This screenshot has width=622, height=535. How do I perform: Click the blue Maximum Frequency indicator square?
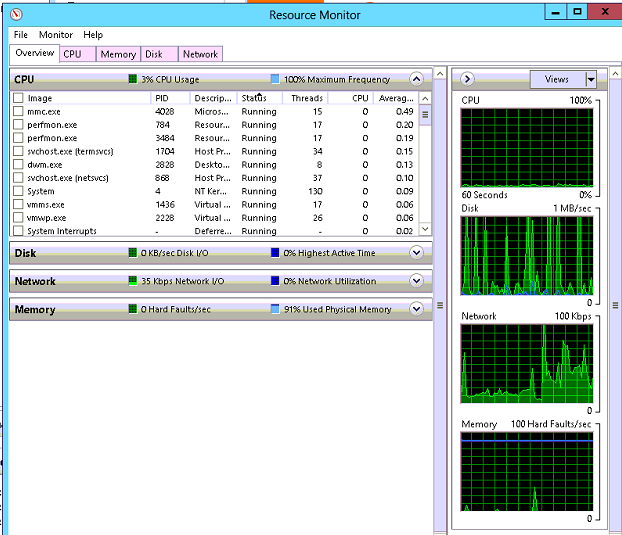tap(275, 79)
